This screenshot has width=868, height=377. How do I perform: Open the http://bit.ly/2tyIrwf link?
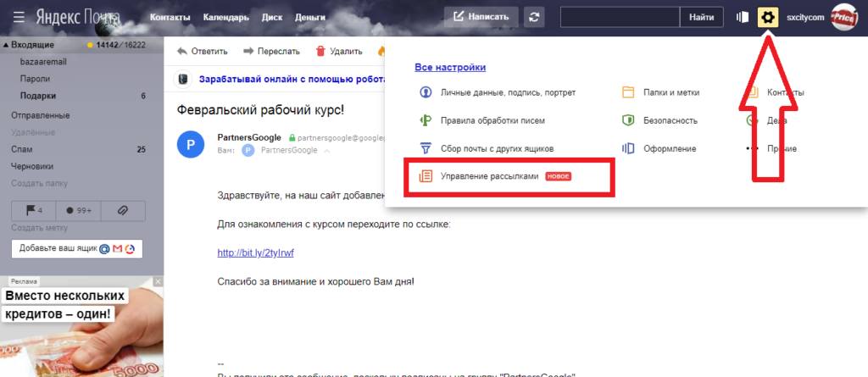click(256, 253)
